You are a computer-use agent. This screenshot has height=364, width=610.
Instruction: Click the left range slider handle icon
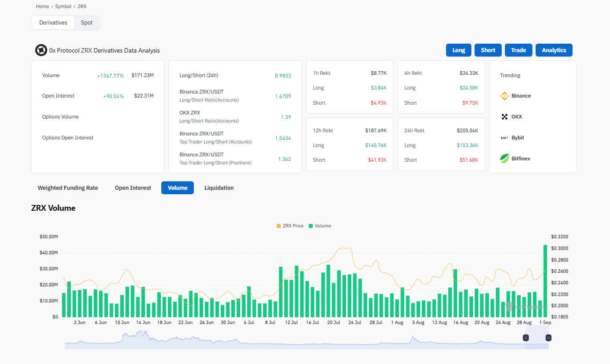(x=526, y=338)
